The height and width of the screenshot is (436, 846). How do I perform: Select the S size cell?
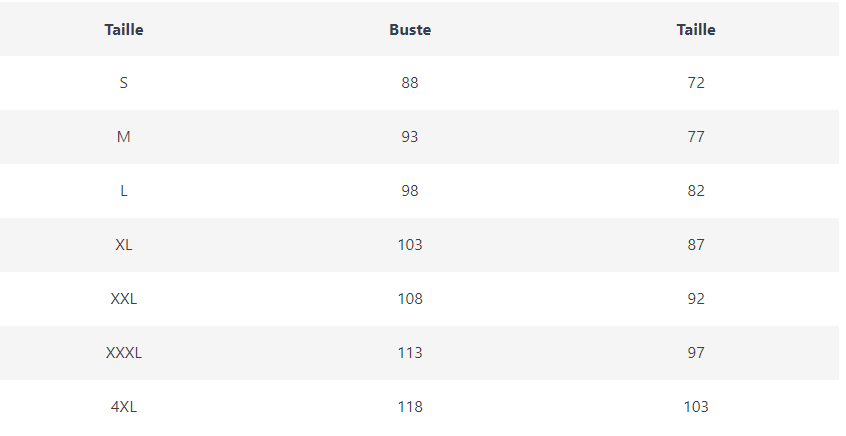tap(124, 83)
